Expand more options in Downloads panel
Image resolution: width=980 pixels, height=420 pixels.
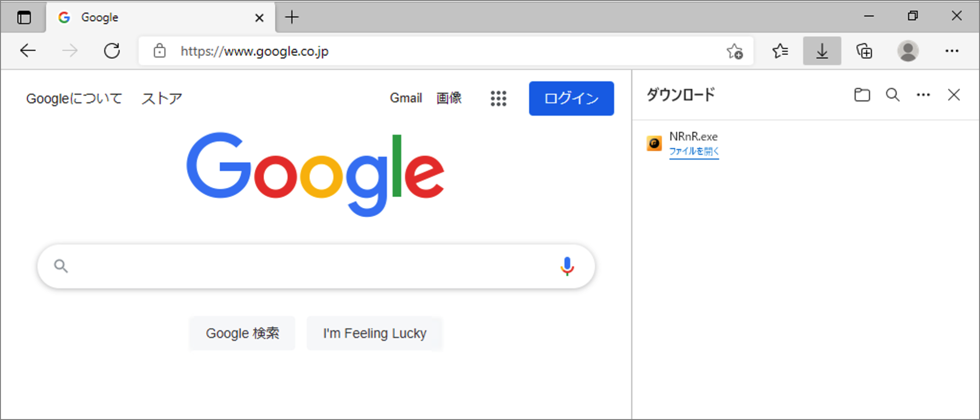923,95
